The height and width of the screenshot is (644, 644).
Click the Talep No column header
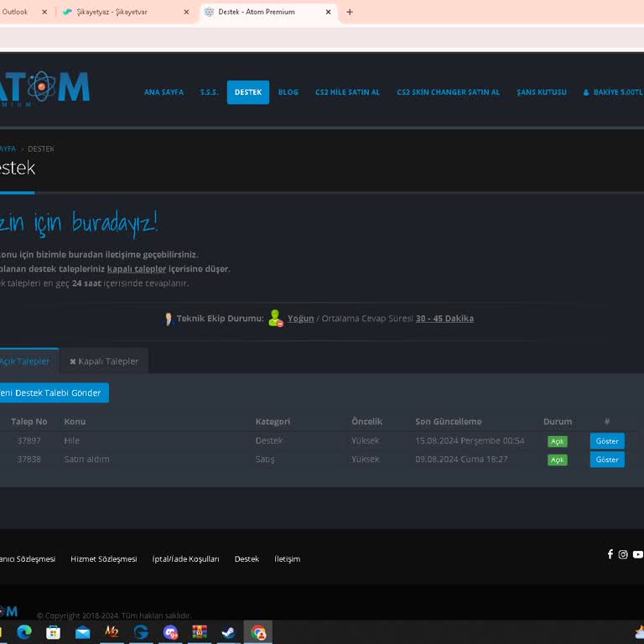tap(29, 422)
